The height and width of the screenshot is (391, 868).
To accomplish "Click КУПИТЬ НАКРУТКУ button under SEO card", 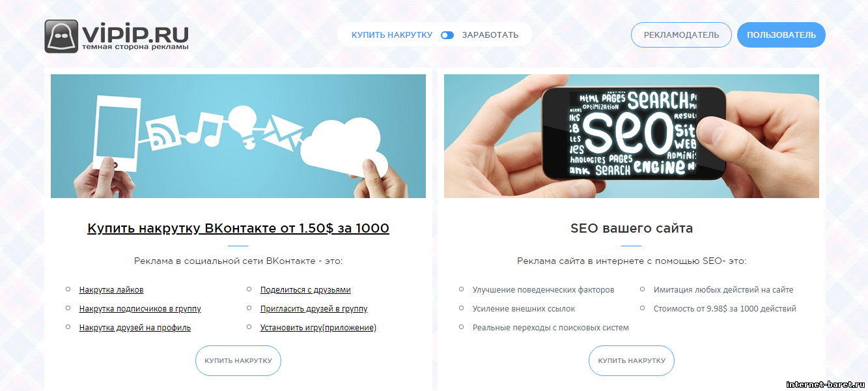I will tap(632, 360).
